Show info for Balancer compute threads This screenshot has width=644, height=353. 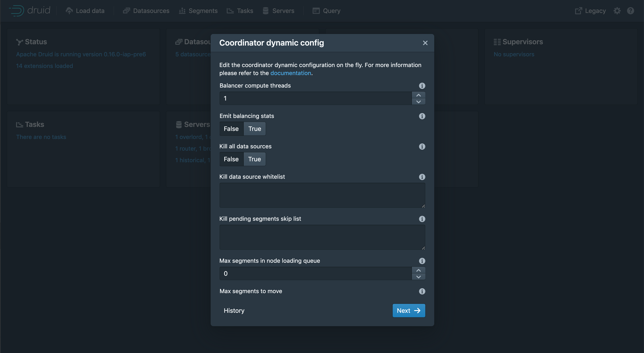pos(422,86)
